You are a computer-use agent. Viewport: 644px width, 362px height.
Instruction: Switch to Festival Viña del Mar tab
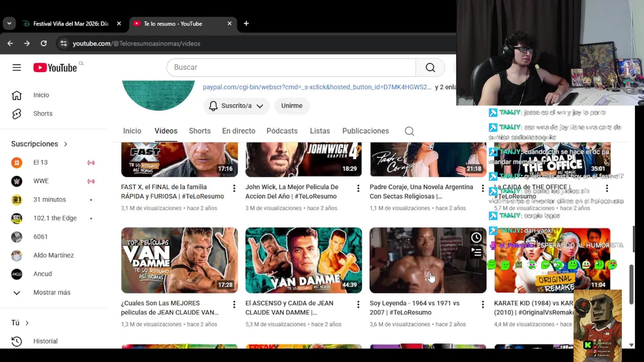pos(70,24)
